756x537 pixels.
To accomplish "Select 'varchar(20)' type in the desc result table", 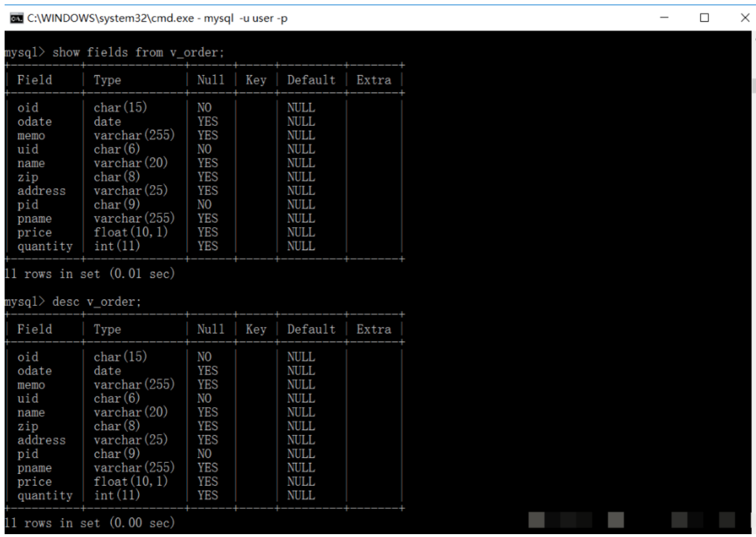I will (131, 412).
